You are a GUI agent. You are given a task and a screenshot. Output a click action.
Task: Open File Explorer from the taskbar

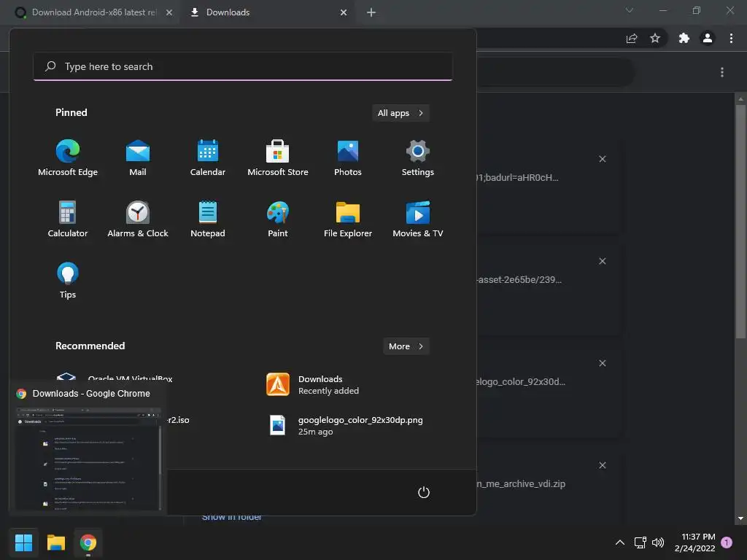[55, 542]
